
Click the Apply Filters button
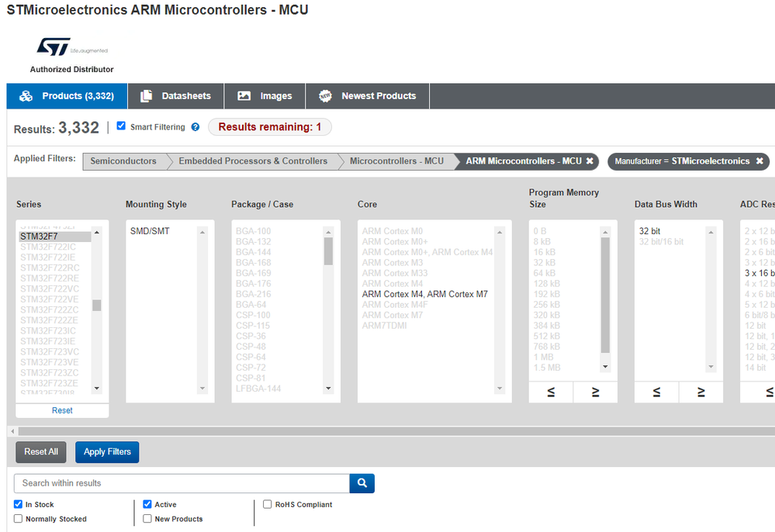(x=107, y=452)
